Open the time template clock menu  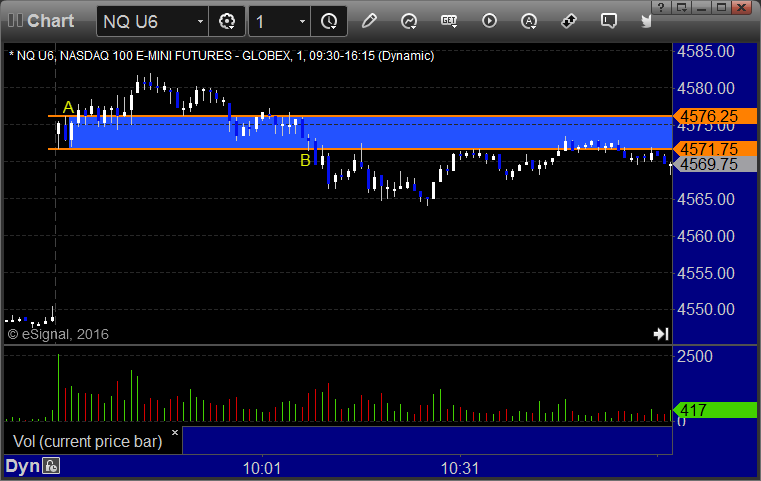(x=329, y=21)
